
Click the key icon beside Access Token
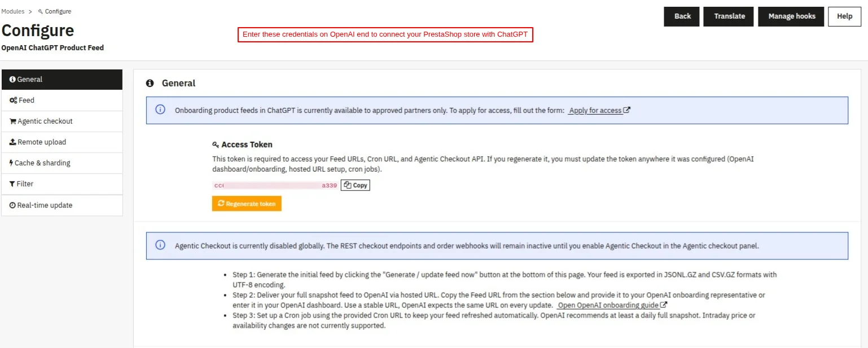point(216,145)
